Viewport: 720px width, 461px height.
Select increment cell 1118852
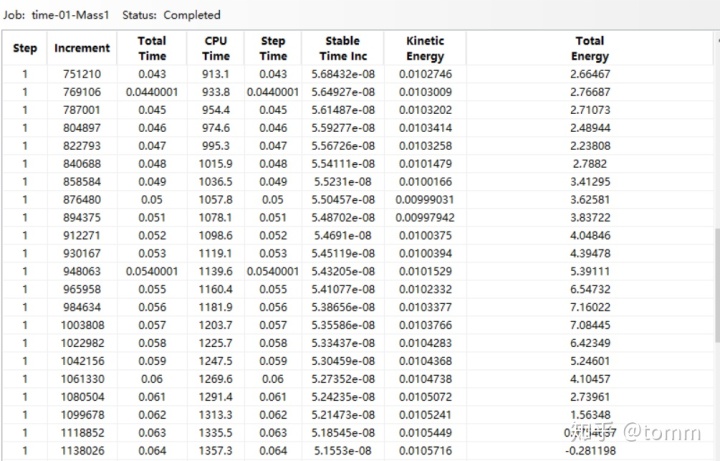coord(83,433)
